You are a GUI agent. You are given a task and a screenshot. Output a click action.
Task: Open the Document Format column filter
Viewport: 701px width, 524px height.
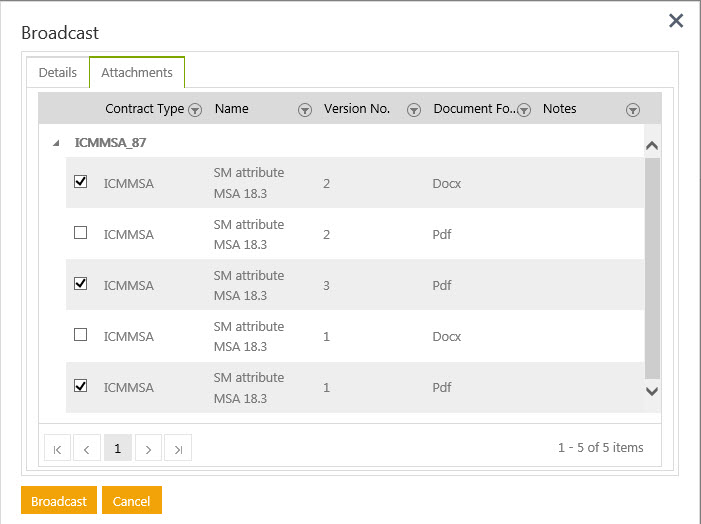click(x=523, y=110)
